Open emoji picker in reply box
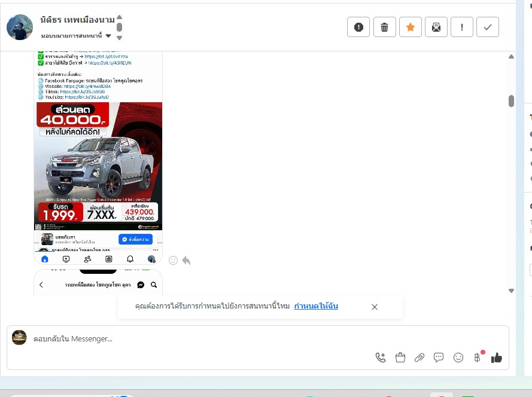The width and height of the screenshot is (532, 397). (x=458, y=358)
